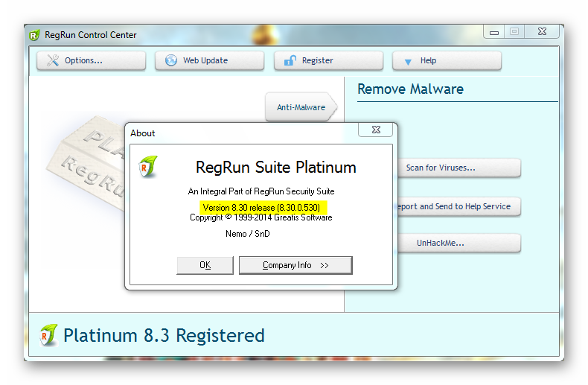Expand the Help dropdown button
588x385 pixels.
[447, 60]
